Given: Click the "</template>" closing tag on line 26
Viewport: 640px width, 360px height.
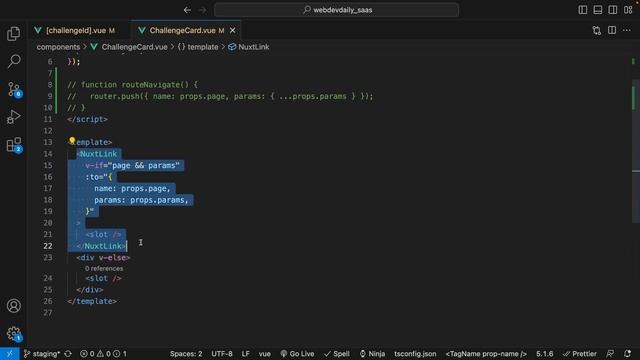Looking at the screenshot, I should coord(92,301).
